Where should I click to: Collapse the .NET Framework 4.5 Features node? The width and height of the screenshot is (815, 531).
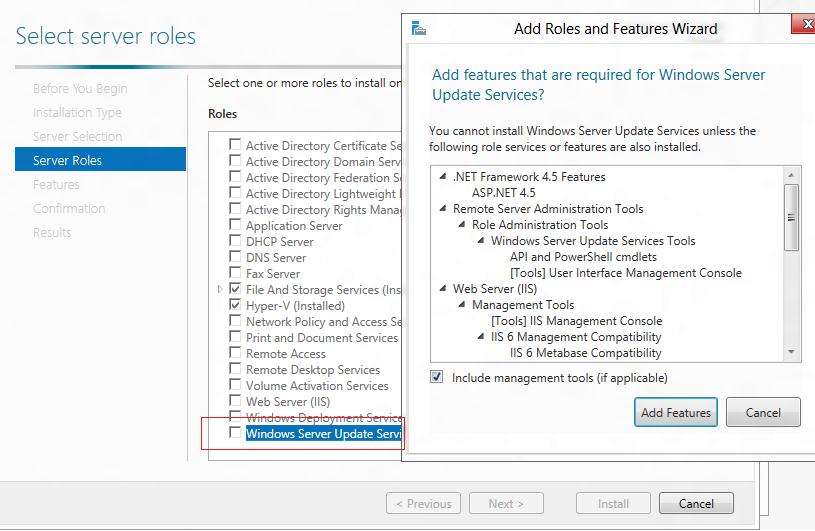click(442, 177)
